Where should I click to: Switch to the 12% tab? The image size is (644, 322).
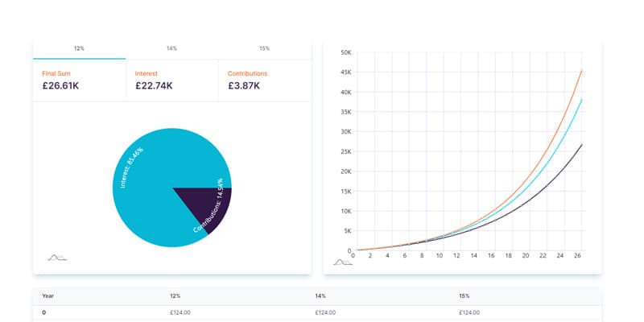(x=79, y=48)
